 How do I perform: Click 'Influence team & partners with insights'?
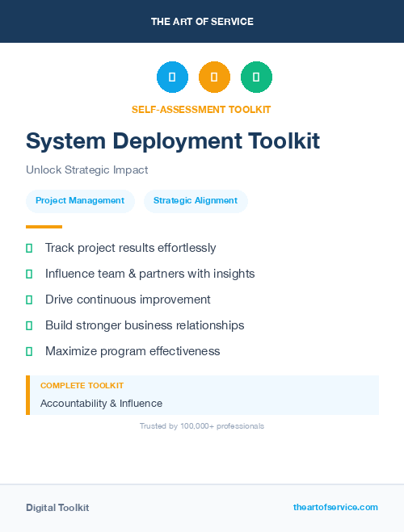pos(150,274)
